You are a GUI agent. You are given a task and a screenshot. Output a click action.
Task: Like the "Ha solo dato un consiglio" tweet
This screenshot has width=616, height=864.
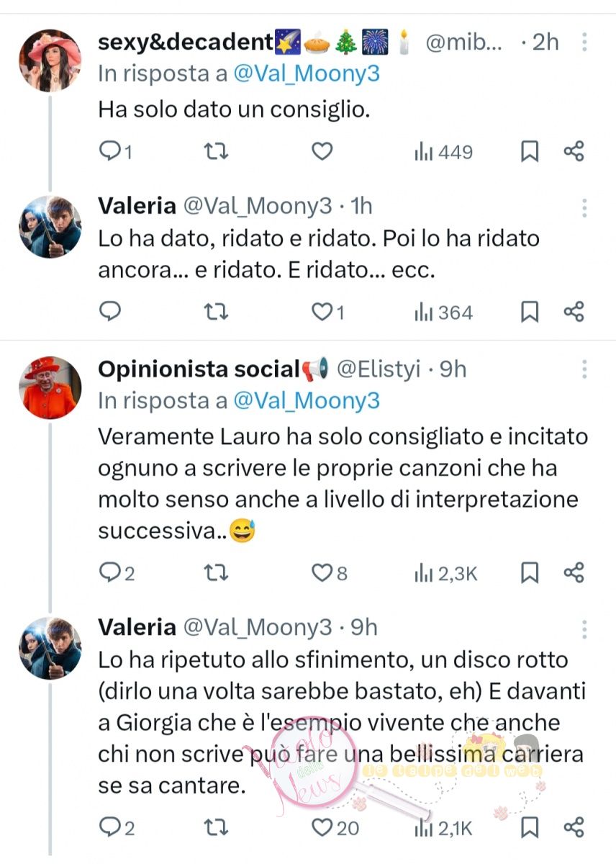322,151
